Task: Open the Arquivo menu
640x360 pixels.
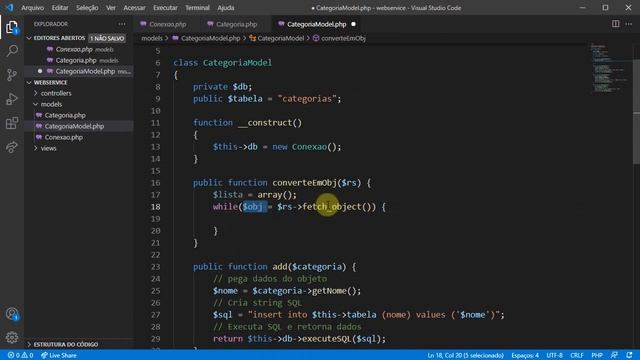Action: point(32,8)
